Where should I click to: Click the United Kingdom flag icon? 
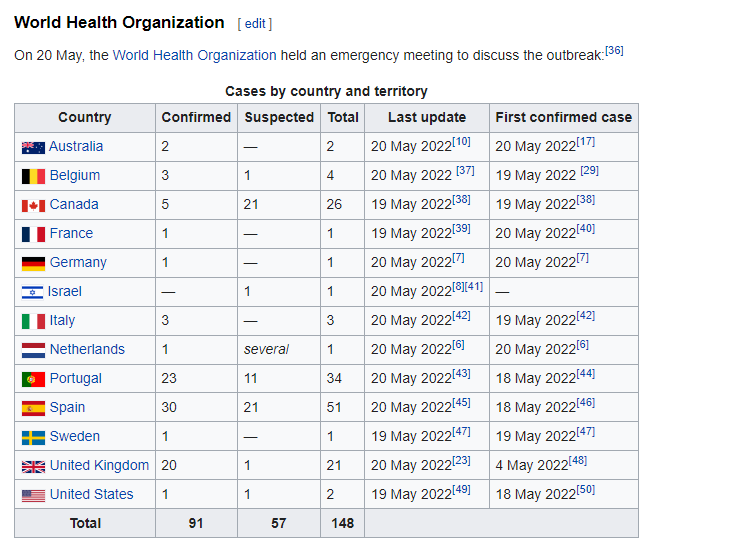[x=33, y=466]
